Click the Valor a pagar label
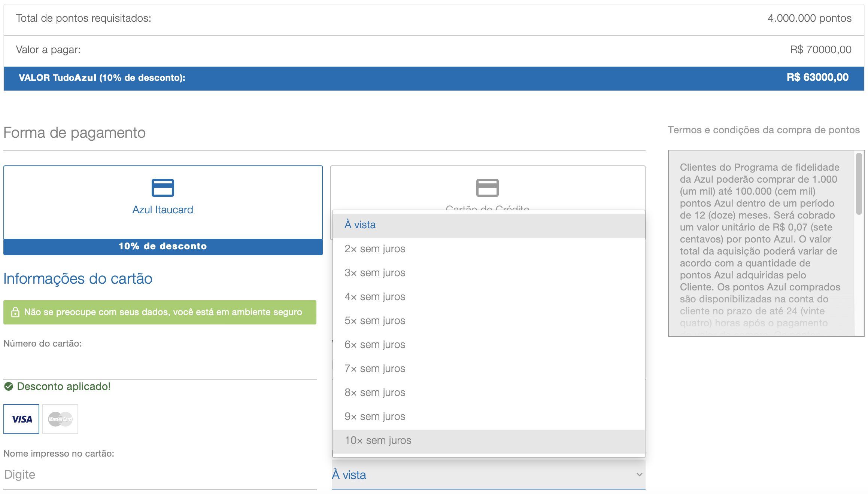 (x=48, y=49)
